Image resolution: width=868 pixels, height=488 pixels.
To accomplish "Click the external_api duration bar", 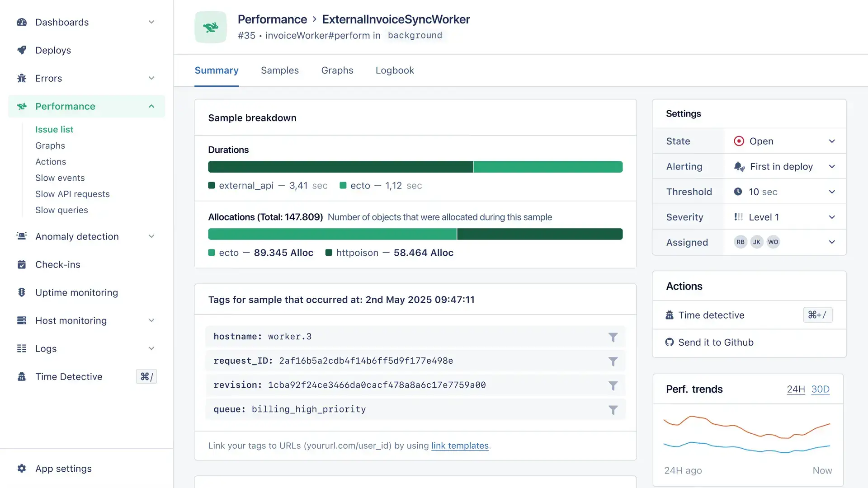I will click(340, 166).
